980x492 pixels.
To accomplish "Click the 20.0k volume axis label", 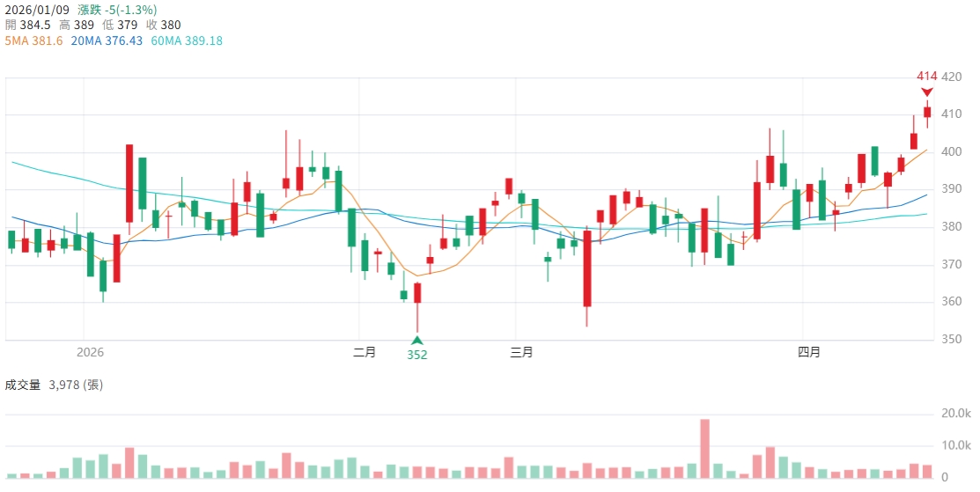I will point(955,413).
